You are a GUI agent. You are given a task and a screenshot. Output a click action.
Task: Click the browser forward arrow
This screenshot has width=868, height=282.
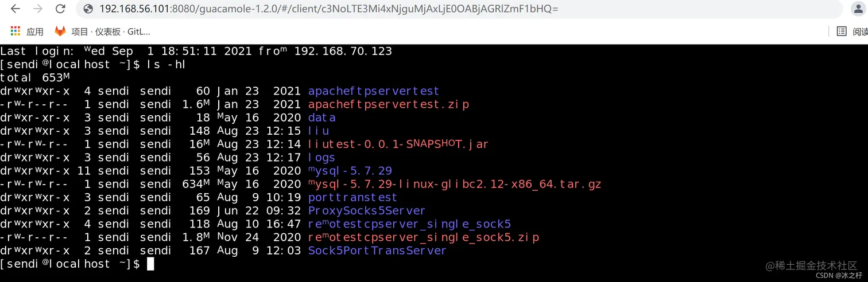38,9
